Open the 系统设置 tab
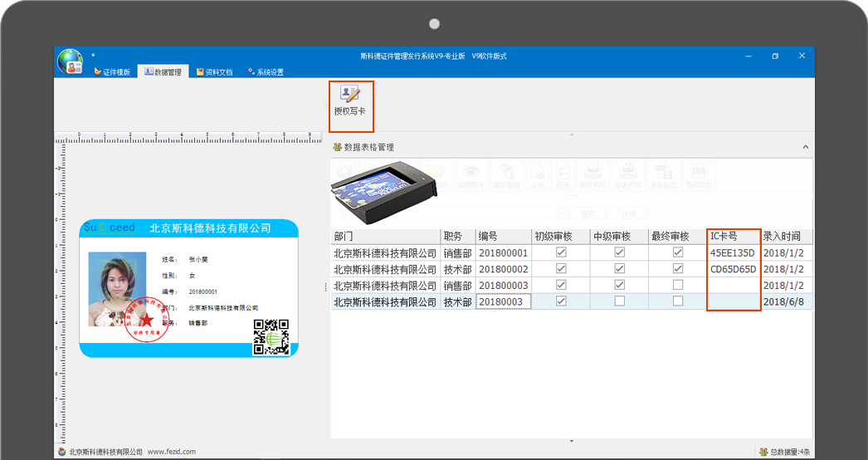The height and width of the screenshot is (460, 868). pos(266,72)
